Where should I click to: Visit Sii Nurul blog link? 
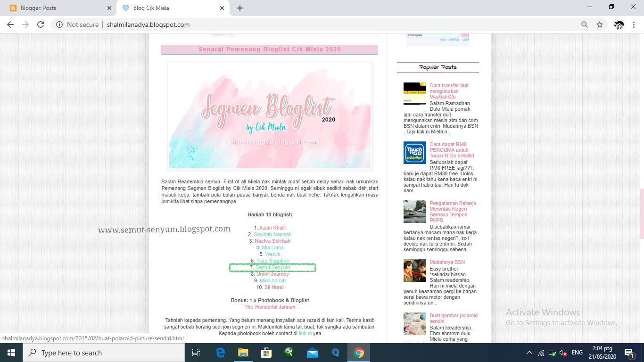tap(274, 287)
